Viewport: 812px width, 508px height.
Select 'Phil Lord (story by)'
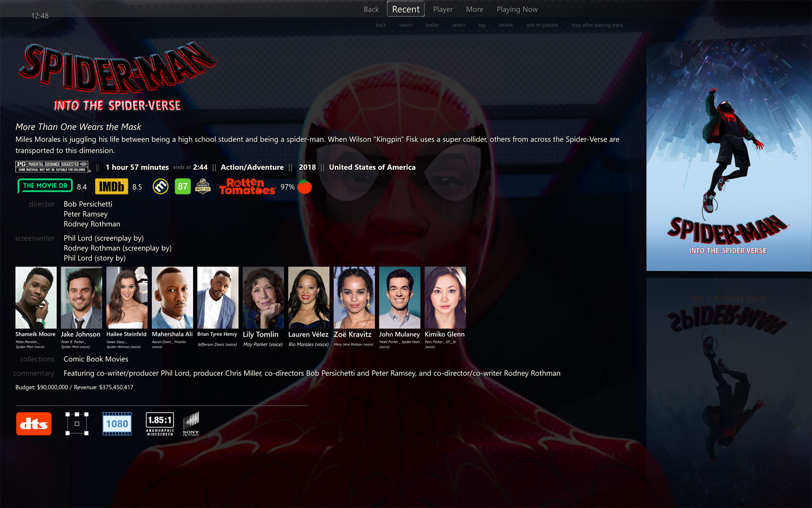[95, 258]
